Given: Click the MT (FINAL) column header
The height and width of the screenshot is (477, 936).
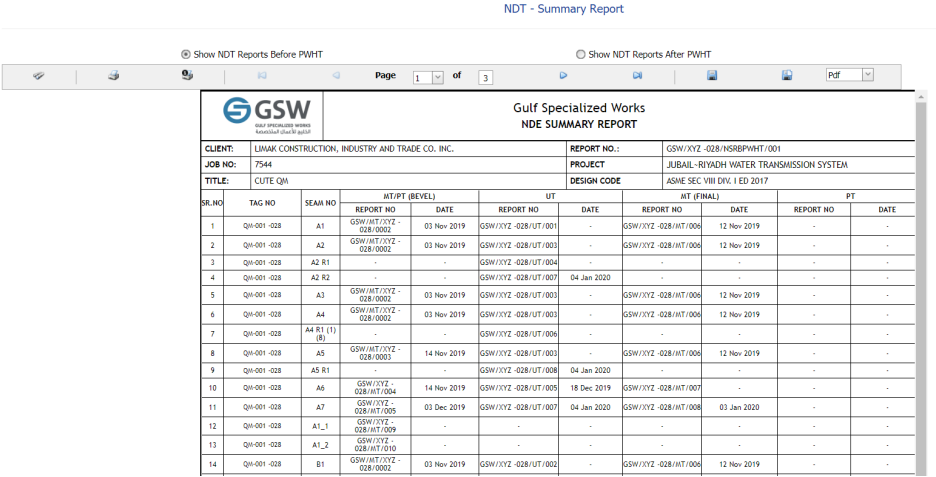Looking at the screenshot, I should (699, 196).
